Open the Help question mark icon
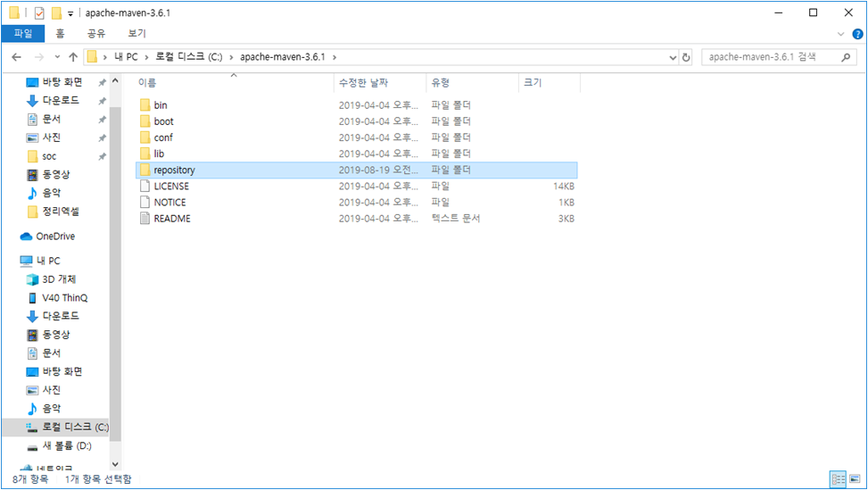This screenshot has height=490, width=868. coord(857,34)
